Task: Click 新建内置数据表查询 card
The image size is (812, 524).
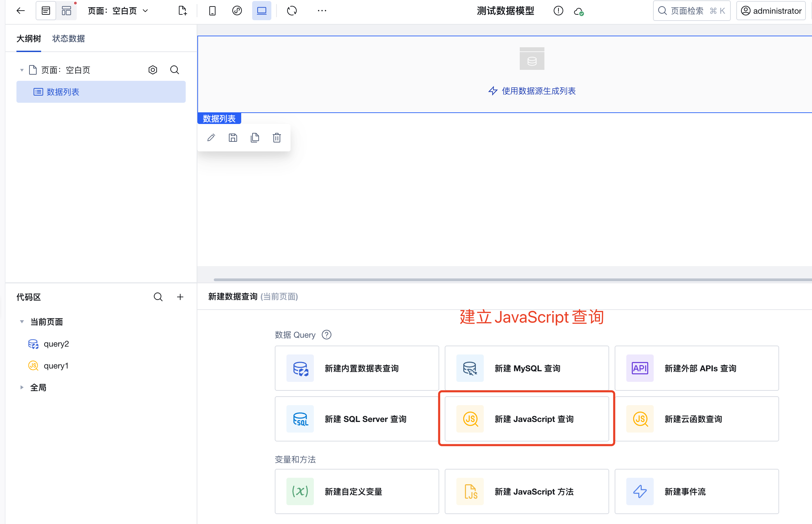Action: 357,368
